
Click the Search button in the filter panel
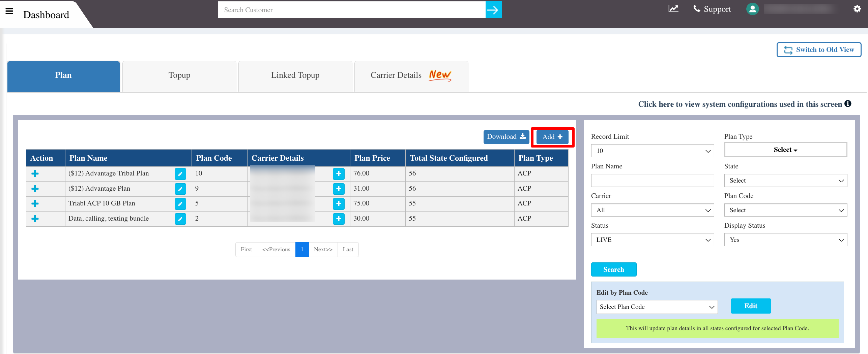[613, 269]
